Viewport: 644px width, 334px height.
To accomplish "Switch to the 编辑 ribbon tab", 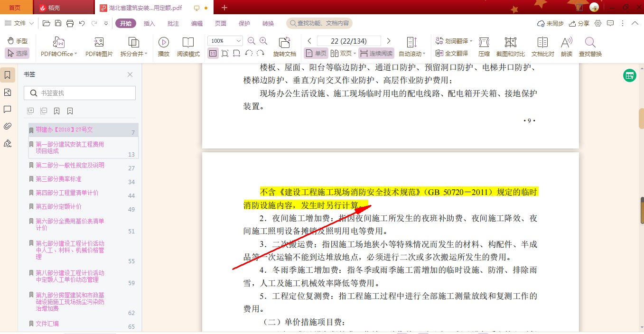I will click(x=197, y=23).
